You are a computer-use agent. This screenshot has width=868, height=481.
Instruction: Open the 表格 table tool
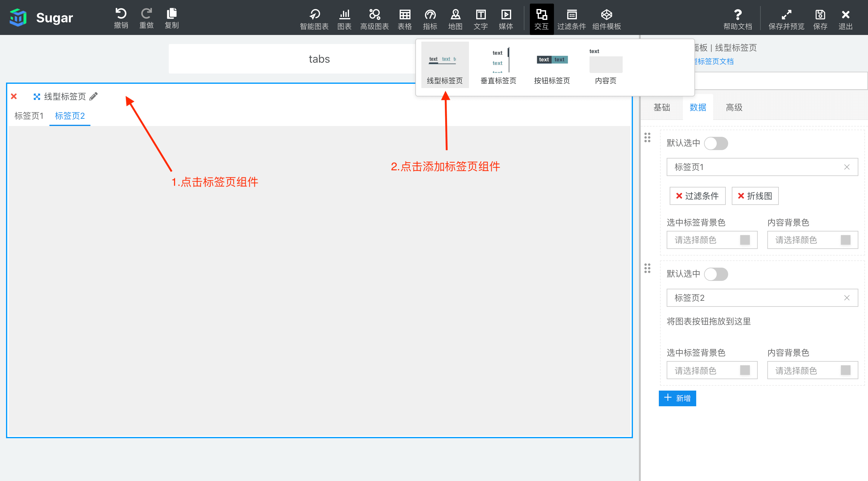click(x=405, y=19)
